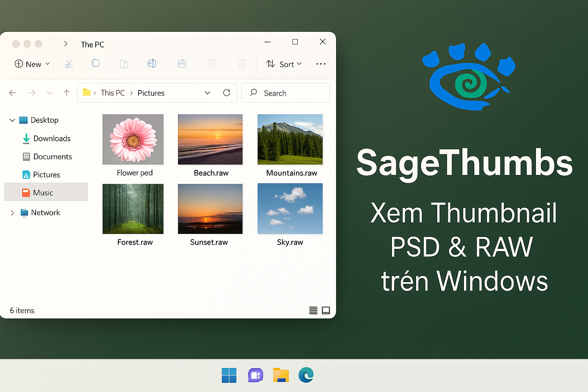Open the See more options menu
This screenshot has width=588, height=392.
(x=321, y=64)
